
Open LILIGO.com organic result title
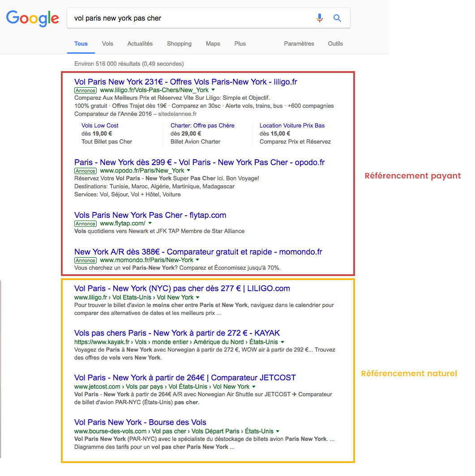coord(182,288)
